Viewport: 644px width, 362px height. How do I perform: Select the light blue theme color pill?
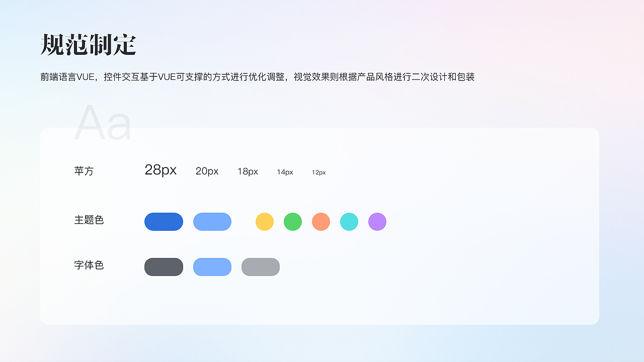(212, 221)
